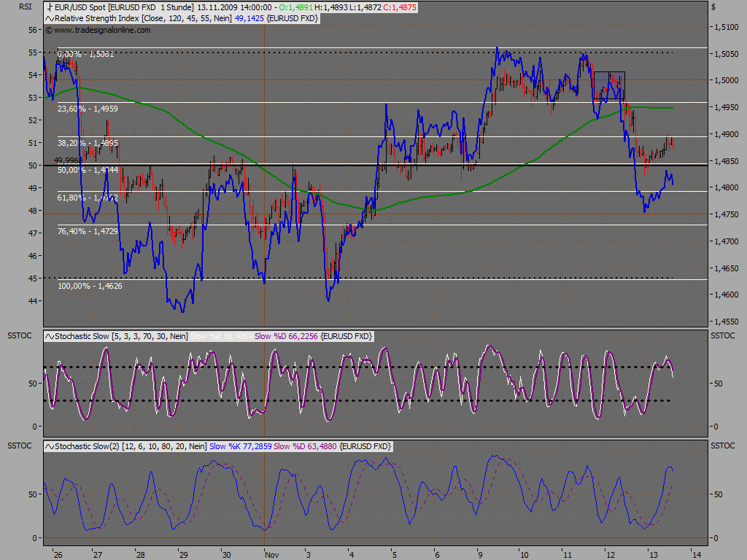Click the left SSTOC label of the middle panel
747x560 pixels.
point(20,335)
